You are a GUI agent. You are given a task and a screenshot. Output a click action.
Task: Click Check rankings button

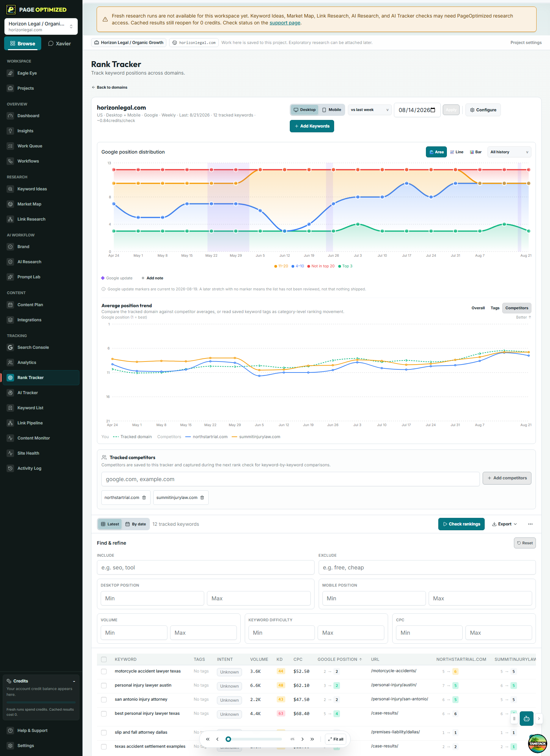click(x=461, y=524)
